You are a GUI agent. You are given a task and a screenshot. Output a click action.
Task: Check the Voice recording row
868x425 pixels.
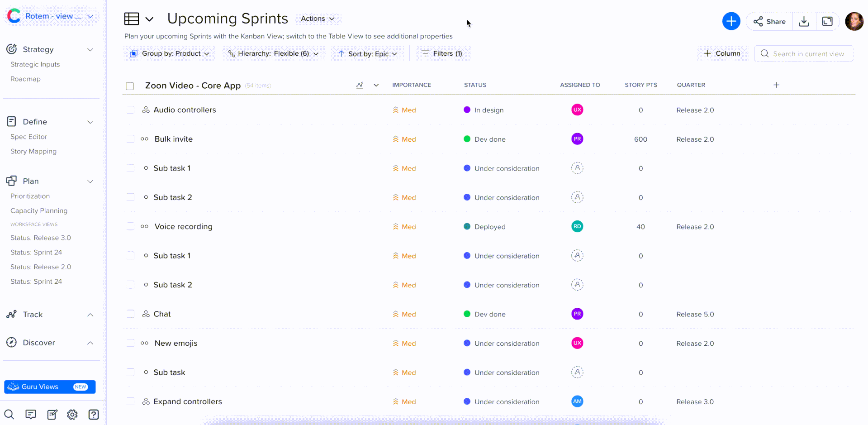131,226
